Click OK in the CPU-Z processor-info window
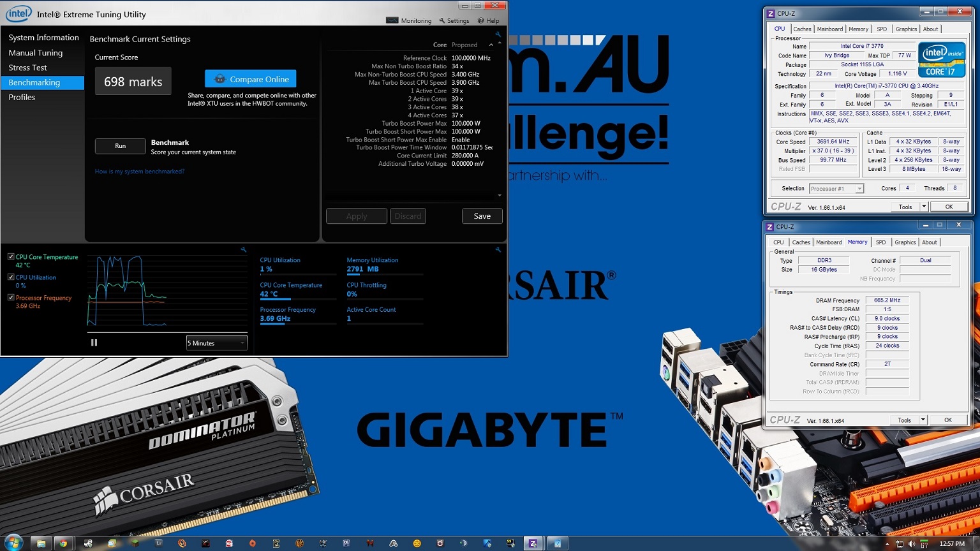980x551 pixels. click(x=949, y=207)
